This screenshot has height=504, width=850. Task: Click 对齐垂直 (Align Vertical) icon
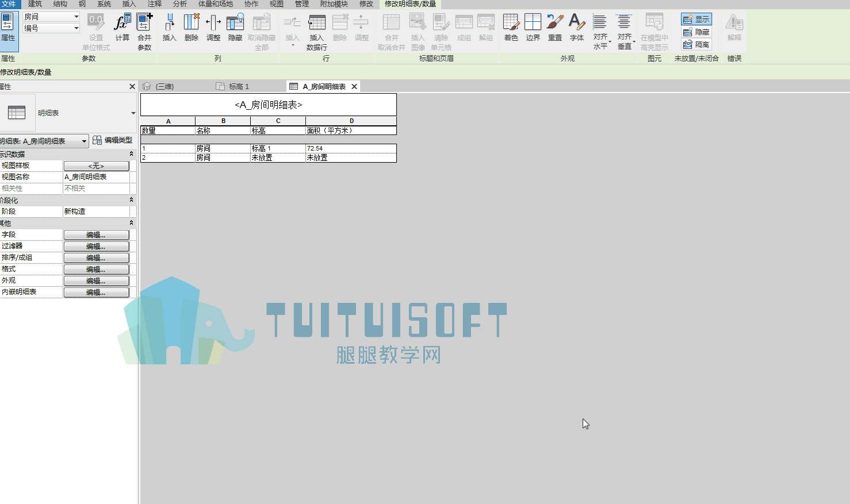coord(625,32)
